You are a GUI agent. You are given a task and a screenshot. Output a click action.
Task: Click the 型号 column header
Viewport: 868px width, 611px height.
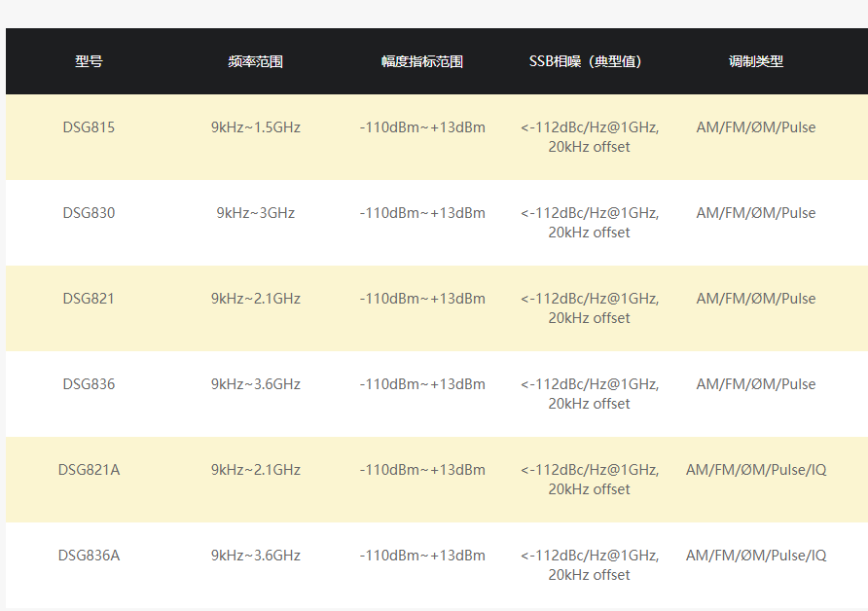click(89, 61)
